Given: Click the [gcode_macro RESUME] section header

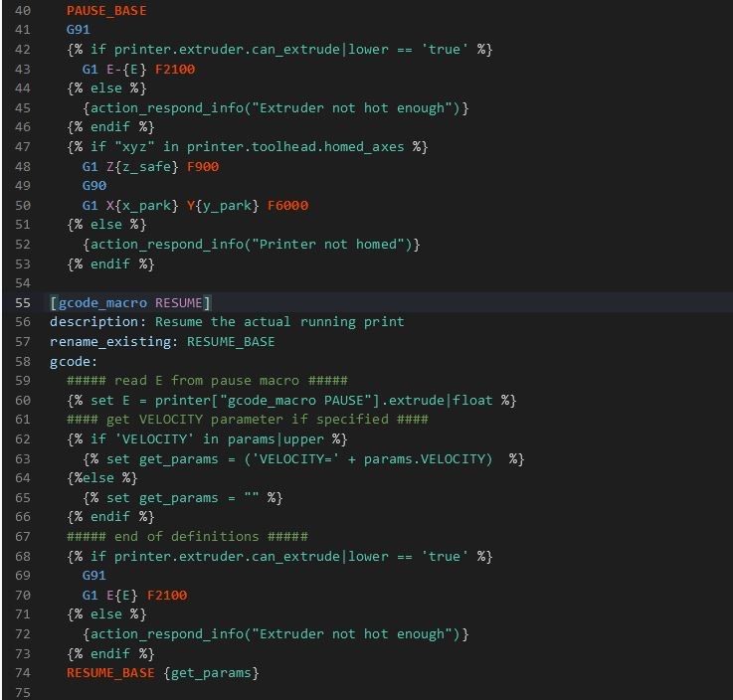Looking at the screenshot, I should click(x=130, y=303).
